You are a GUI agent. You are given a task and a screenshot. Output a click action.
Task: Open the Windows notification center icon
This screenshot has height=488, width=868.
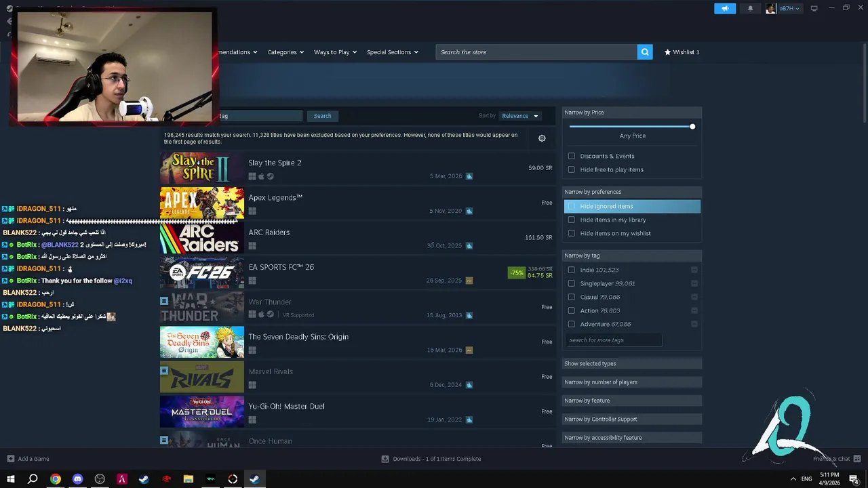click(854, 479)
